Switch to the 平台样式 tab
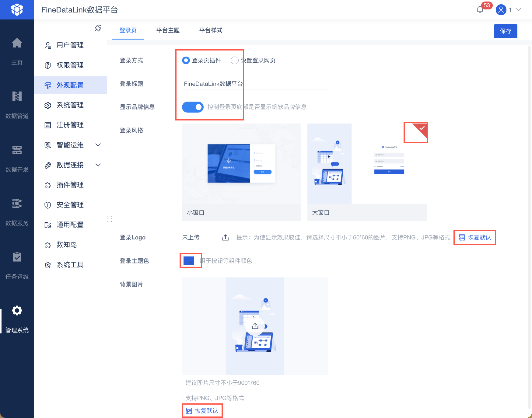 point(211,30)
